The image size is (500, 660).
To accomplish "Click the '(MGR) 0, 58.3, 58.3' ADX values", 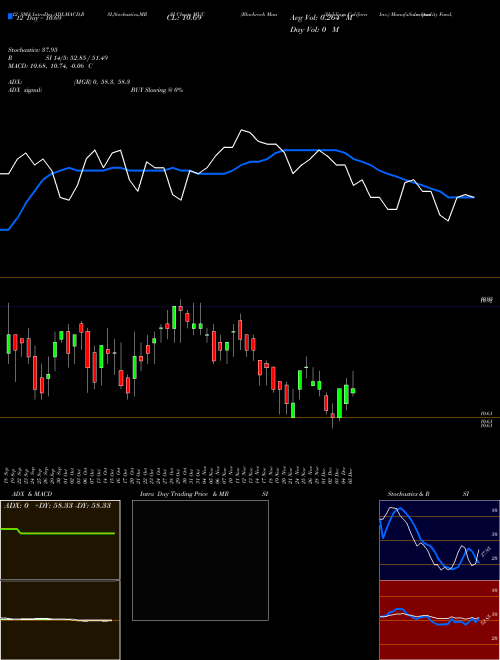I will click(x=102, y=82).
